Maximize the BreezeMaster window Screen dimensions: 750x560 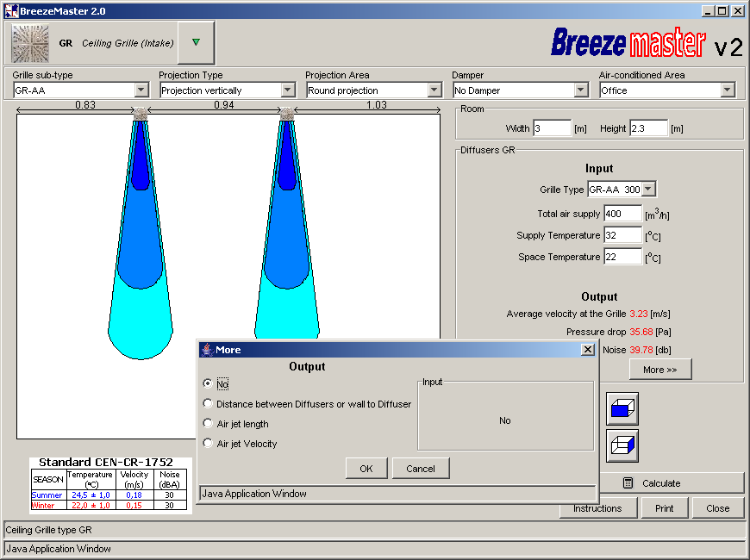pyautogui.click(x=722, y=11)
